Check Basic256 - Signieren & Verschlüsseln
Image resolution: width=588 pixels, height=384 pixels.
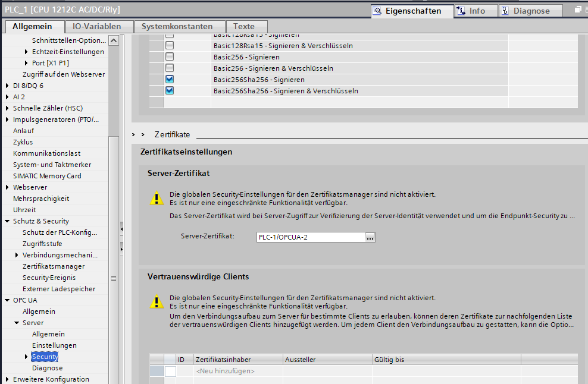point(170,68)
